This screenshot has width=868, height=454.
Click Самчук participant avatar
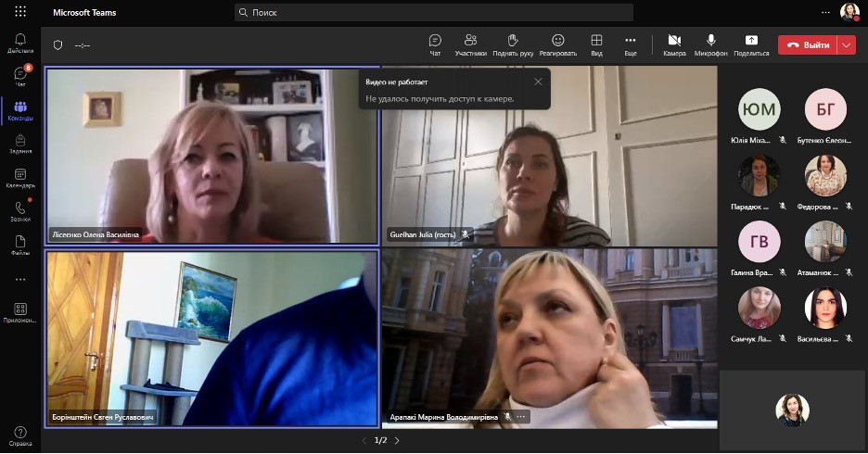point(759,308)
